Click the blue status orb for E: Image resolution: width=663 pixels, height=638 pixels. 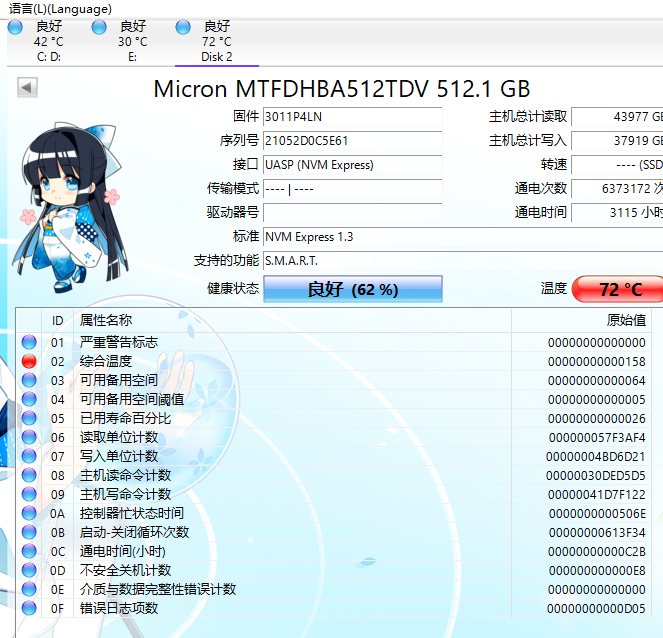click(x=99, y=27)
